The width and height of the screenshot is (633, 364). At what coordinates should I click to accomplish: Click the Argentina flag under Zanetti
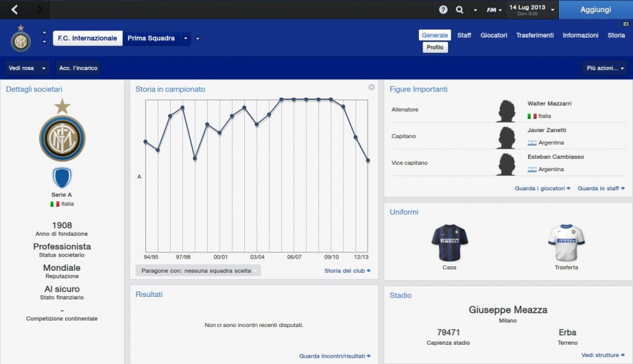[532, 142]
